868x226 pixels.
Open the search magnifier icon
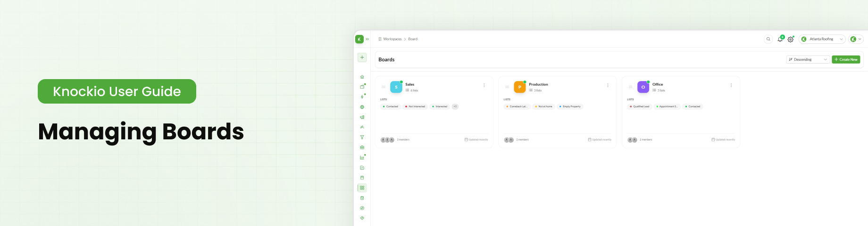(768, 39)
